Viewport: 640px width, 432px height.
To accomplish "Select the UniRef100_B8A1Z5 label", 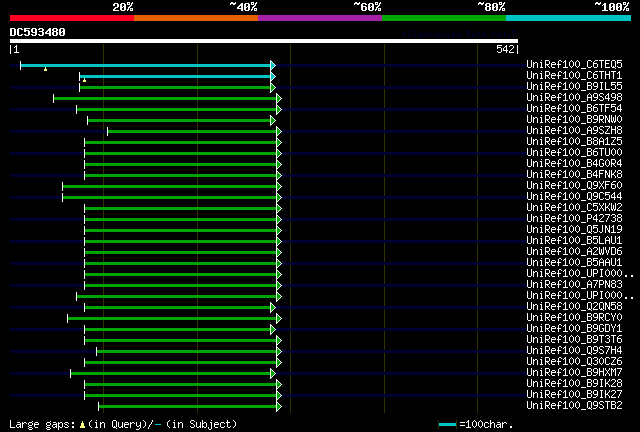I will (574, 142).
